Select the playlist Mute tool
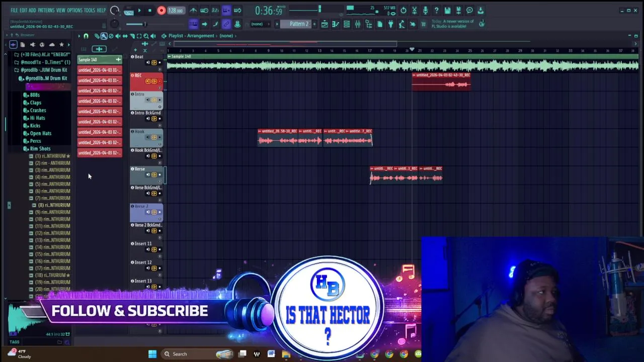 click(x=118, y=36)
